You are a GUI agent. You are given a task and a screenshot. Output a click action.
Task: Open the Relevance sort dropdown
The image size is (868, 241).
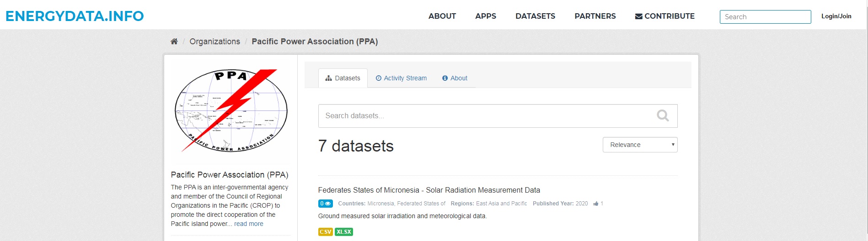click(640, 145)
